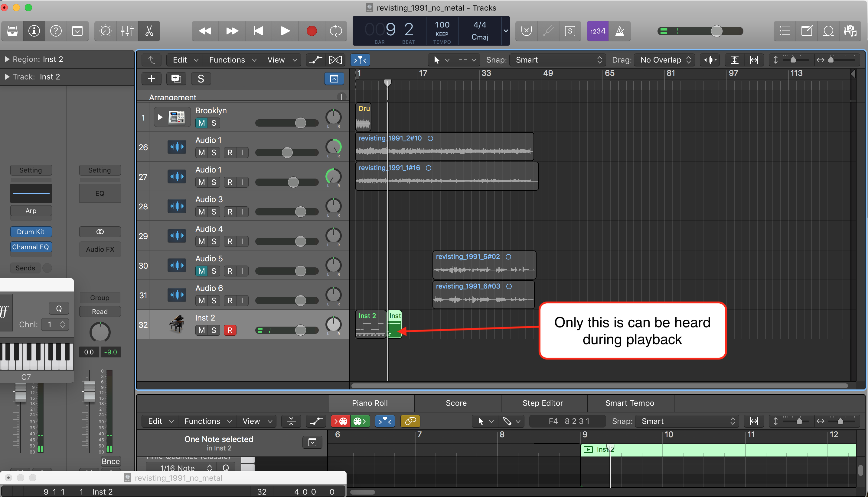
Task: Toggle the 1234 count-in
Action: pyautogui.click(x=597, y=31)
